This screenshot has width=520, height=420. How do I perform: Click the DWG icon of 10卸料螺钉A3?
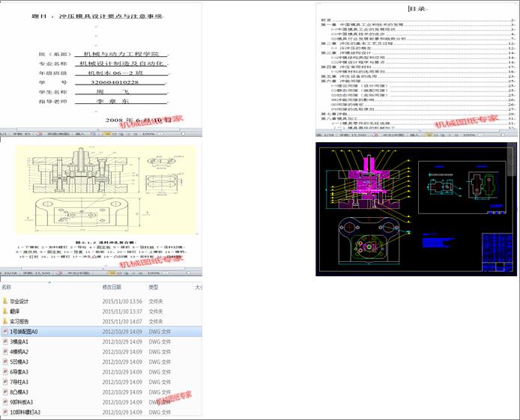pos(5,412)
